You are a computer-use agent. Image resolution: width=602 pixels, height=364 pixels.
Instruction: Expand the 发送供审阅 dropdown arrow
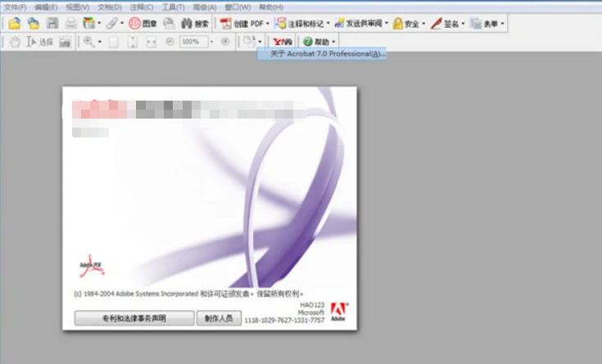[387, 24]
